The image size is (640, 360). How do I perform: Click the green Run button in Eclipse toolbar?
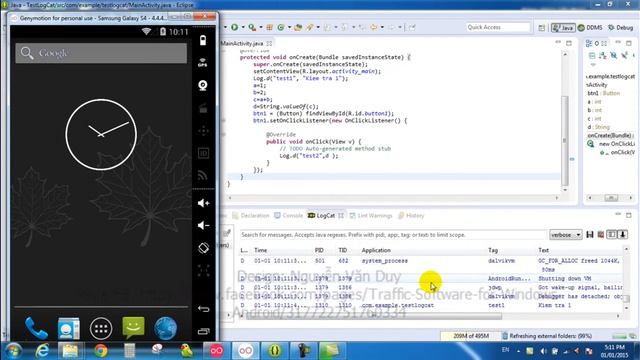pos(235,27)
